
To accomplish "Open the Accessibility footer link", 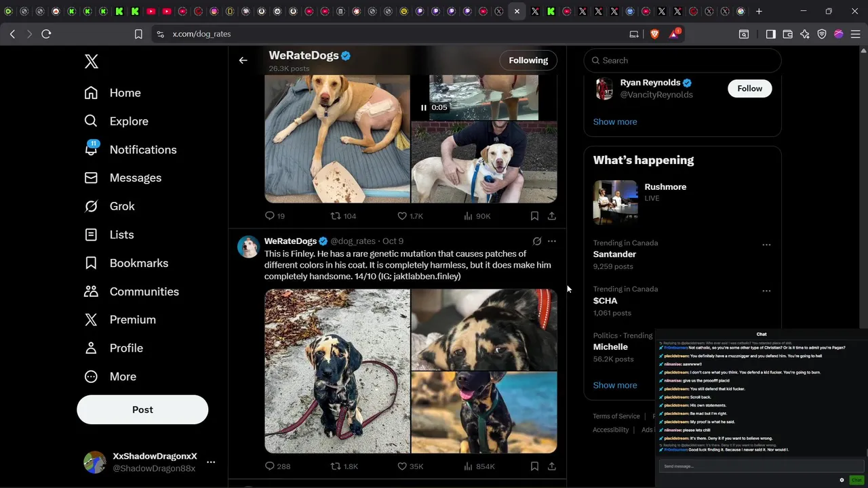I will click(611, 430).
